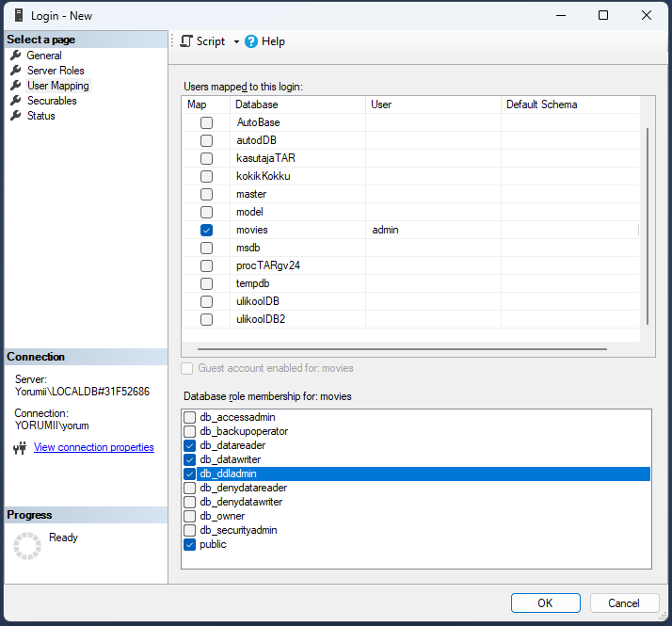Map the login to kokikKokku
Image resolution: width=672 pixels, height=626 pixels.
pos(206,176)
